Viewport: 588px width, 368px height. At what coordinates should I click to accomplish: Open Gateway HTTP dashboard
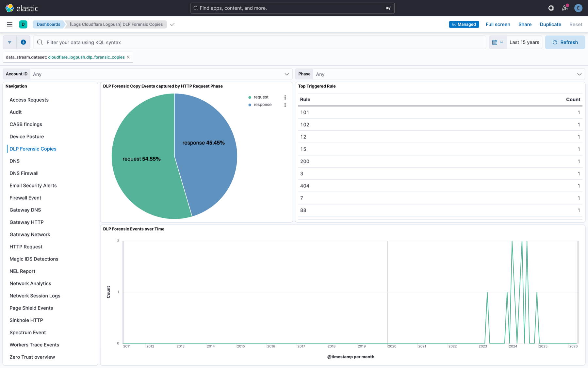click(26, 222)
